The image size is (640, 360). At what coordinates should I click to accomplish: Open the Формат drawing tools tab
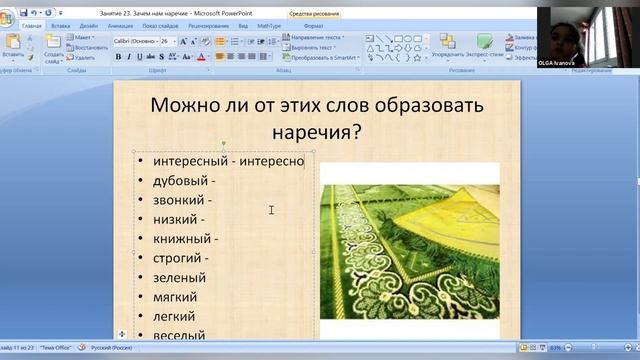point(313,26)
